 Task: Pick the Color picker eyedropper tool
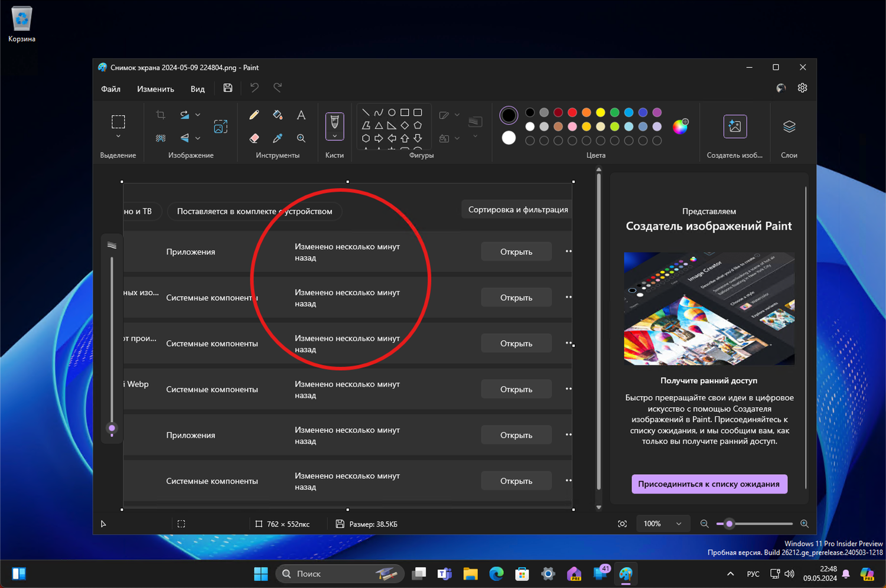[x=278, y=138]
